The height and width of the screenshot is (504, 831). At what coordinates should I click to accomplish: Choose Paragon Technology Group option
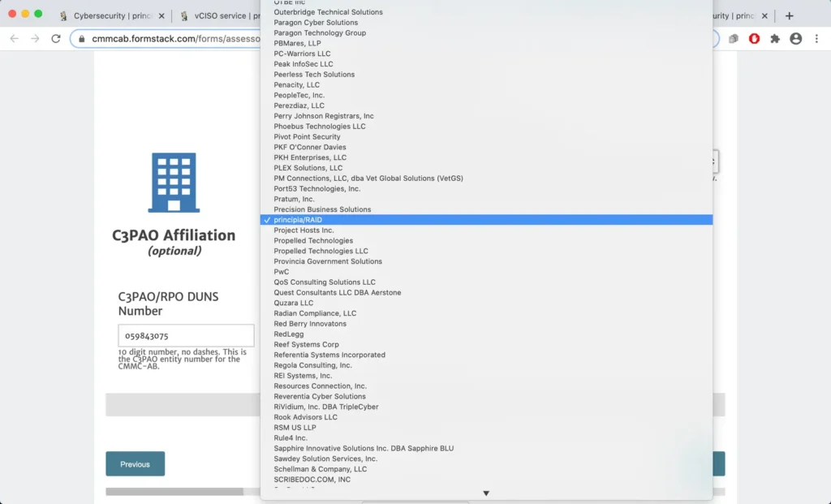486,32
